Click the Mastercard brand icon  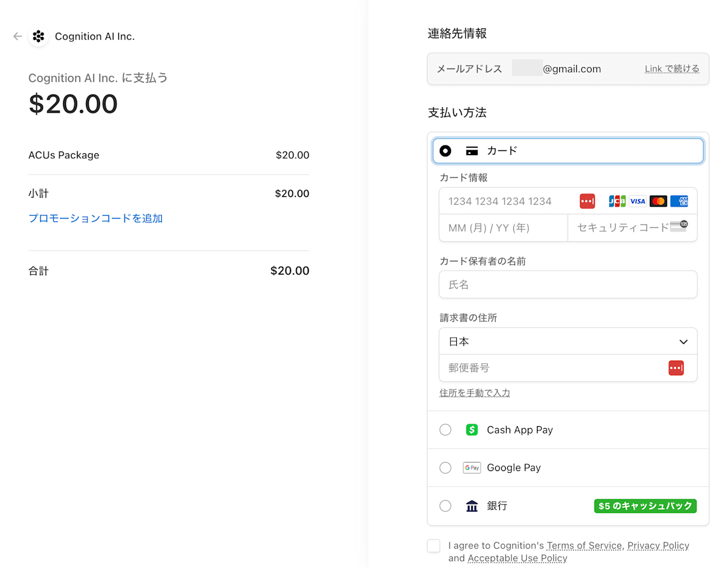tap(658, 201)
